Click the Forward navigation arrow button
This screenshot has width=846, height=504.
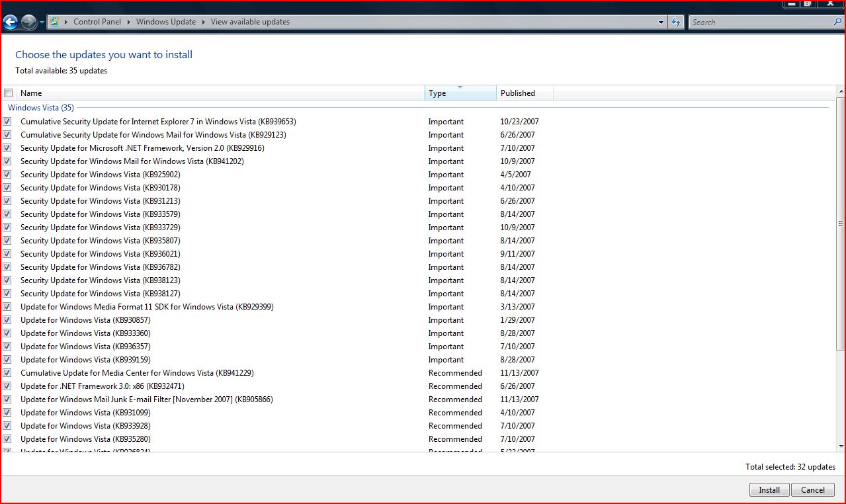coord(28,22)
